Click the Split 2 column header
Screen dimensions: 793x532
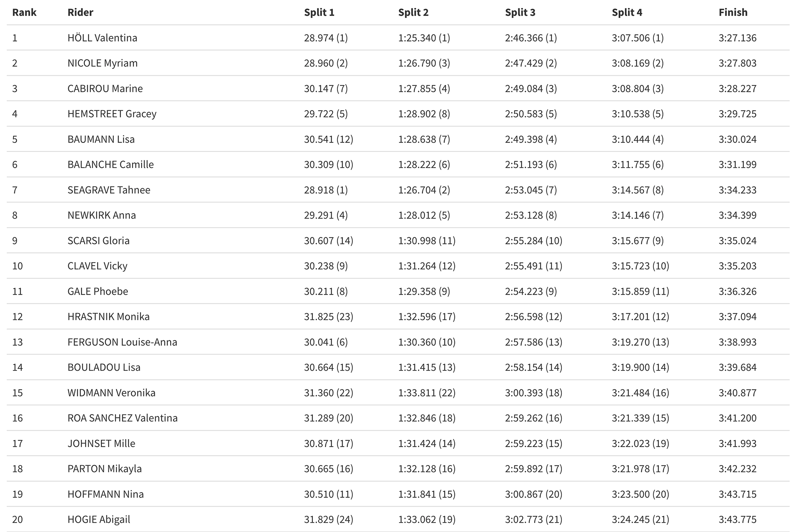[x=413, y=12]
